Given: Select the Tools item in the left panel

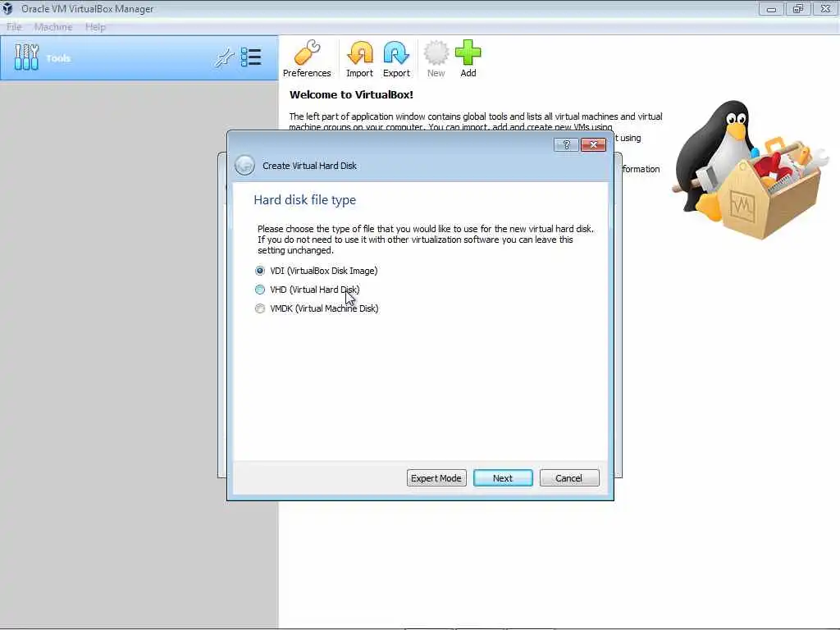Looking at the screenshot, I should click(139, 58).
